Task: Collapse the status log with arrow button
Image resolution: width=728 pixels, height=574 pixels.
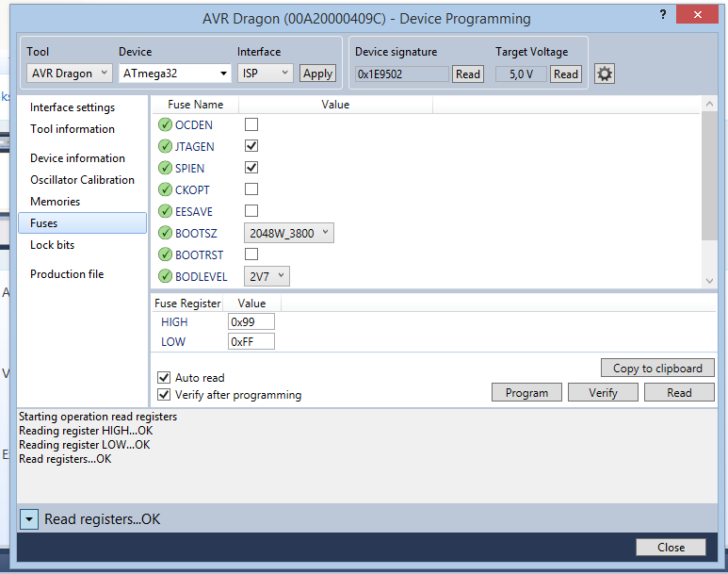Action: point(29,519)
